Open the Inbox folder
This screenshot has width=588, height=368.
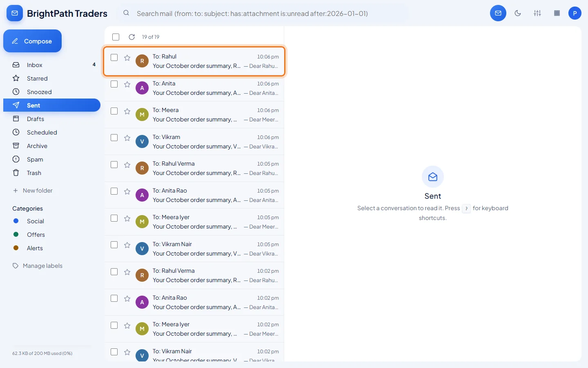click(52, 65)
